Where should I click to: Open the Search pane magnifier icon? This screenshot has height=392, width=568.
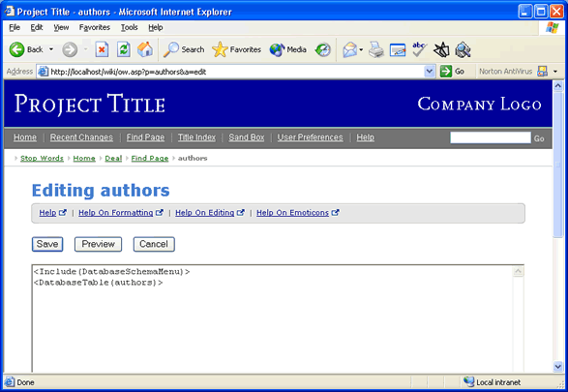coord(170,49)
